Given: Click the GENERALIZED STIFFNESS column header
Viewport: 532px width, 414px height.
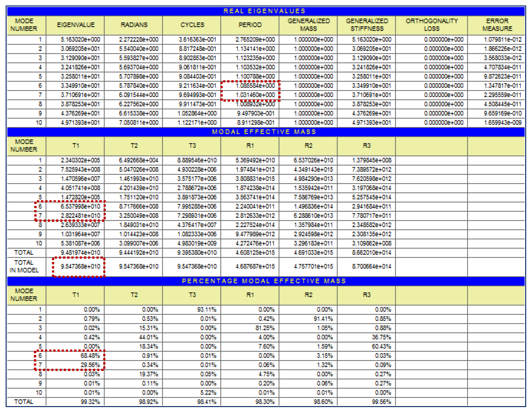Looking at the screenshot, I should coord(367,25).
